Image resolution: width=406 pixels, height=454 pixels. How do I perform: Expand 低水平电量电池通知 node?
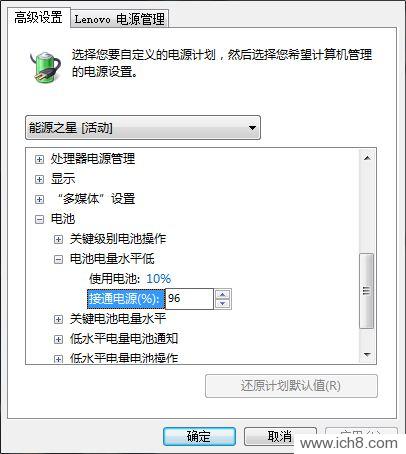58,339
